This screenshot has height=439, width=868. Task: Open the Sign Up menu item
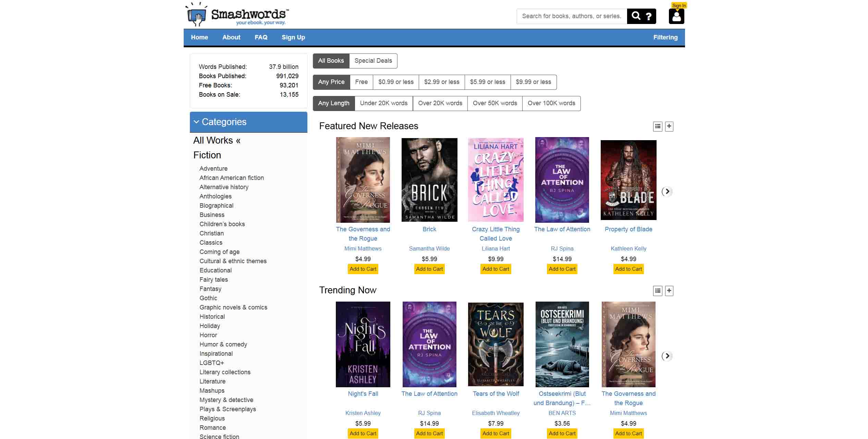(x=293, y=37)
